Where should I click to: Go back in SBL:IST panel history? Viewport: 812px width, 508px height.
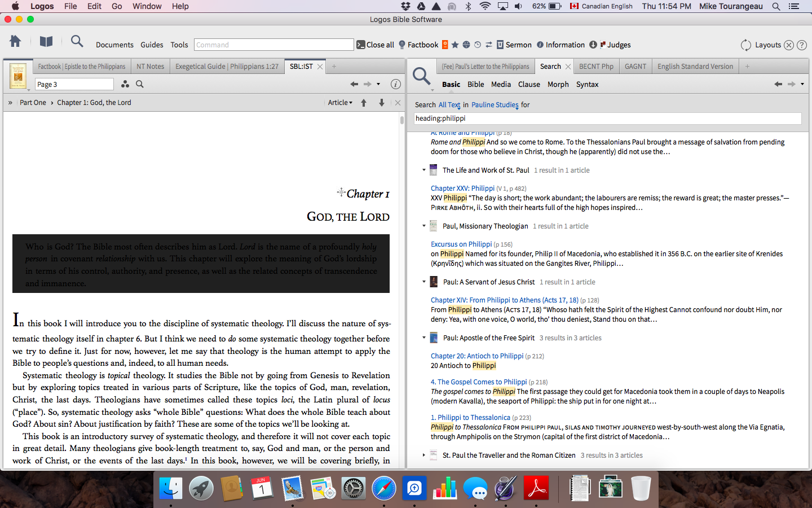(x=354, y=84)
